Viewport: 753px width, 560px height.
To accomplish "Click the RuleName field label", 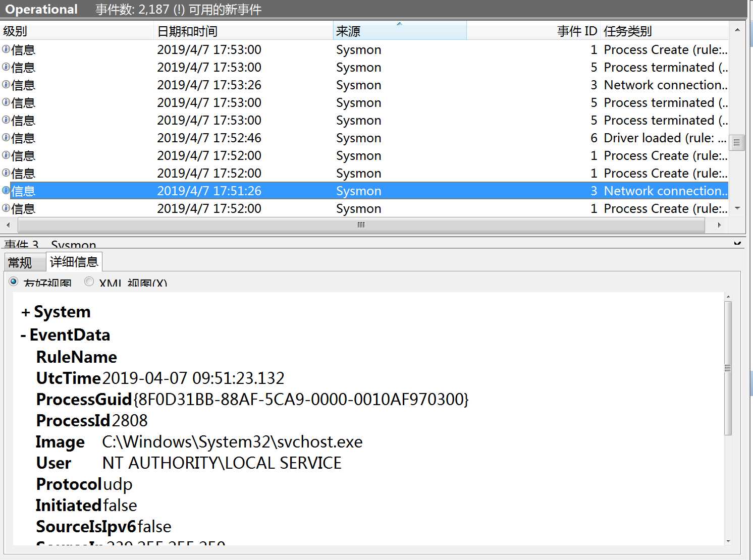I will coord(77,357).
